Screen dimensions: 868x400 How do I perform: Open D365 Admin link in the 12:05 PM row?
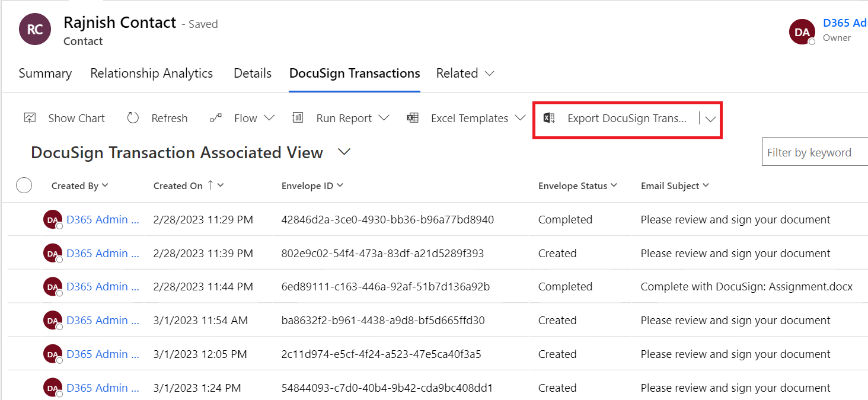[x=103, y=354]
